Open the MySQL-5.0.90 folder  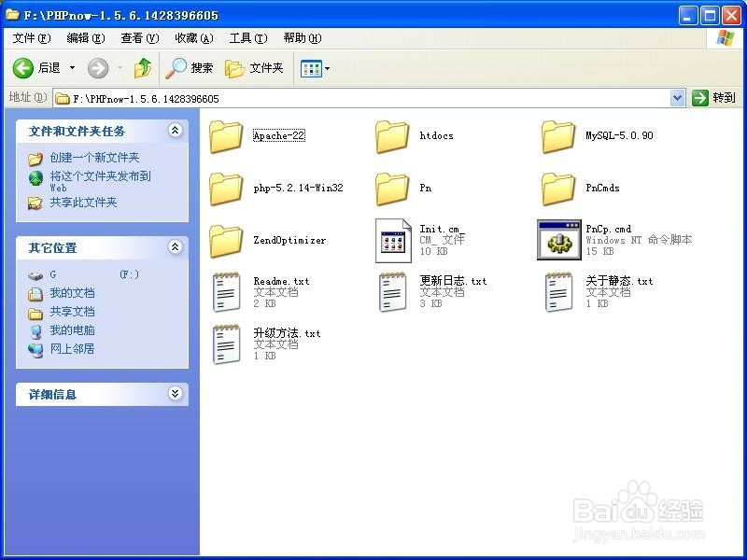coord(557,137)
